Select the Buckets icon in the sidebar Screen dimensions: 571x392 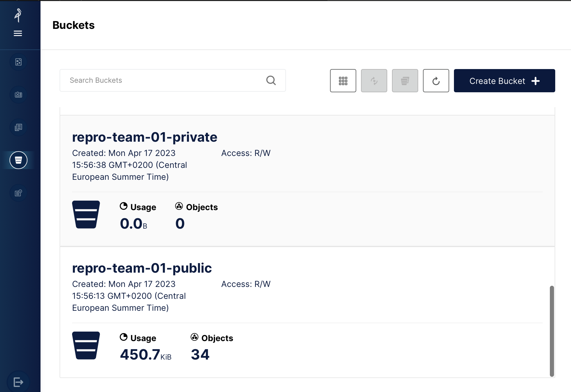[18, 160]
